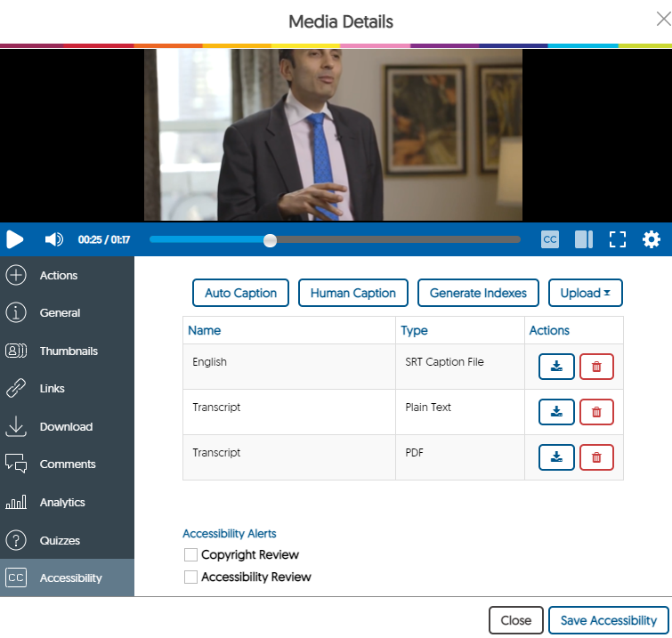The width and height of the screenshot is (672, 638).
Task: Download the Plain Text transcript
Action: [556, 411]
